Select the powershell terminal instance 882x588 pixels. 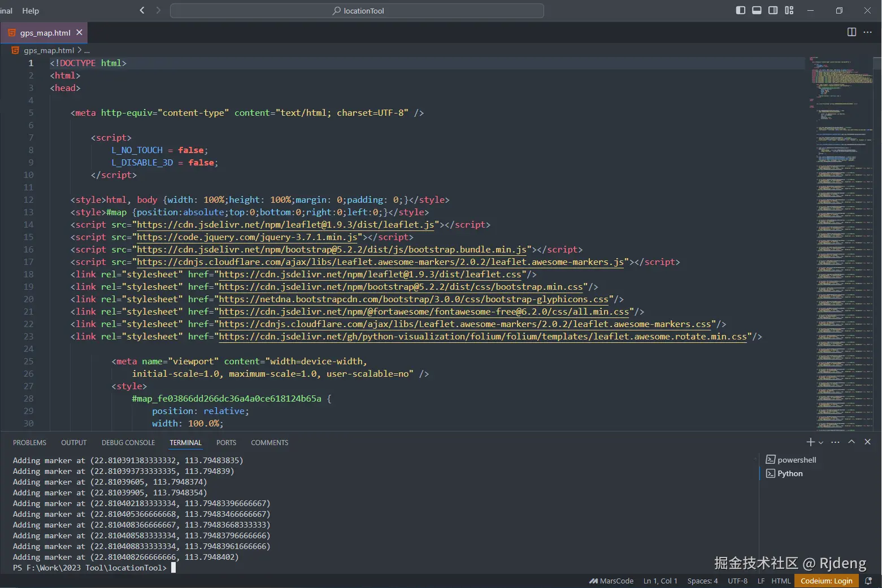click(x=796, y=460)
